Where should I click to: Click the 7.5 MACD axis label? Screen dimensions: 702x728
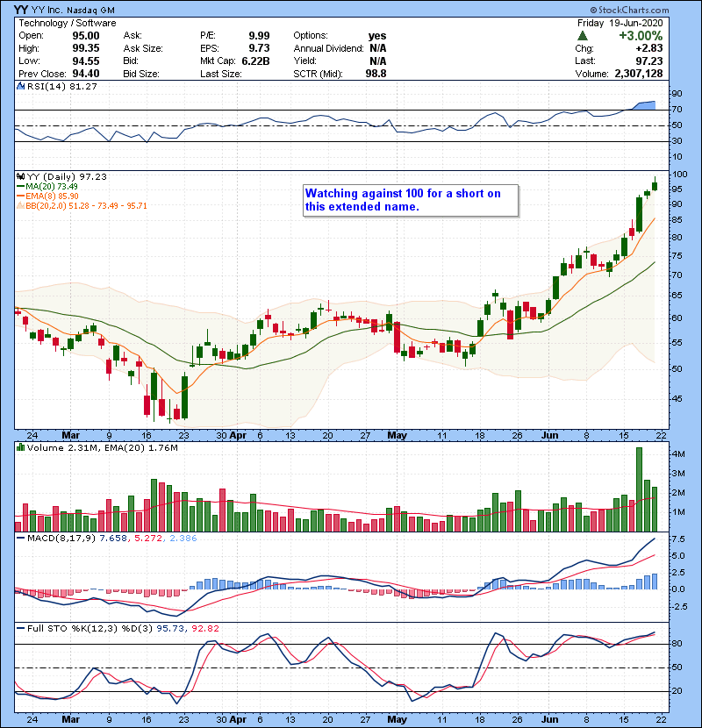(x=678, y=539)
